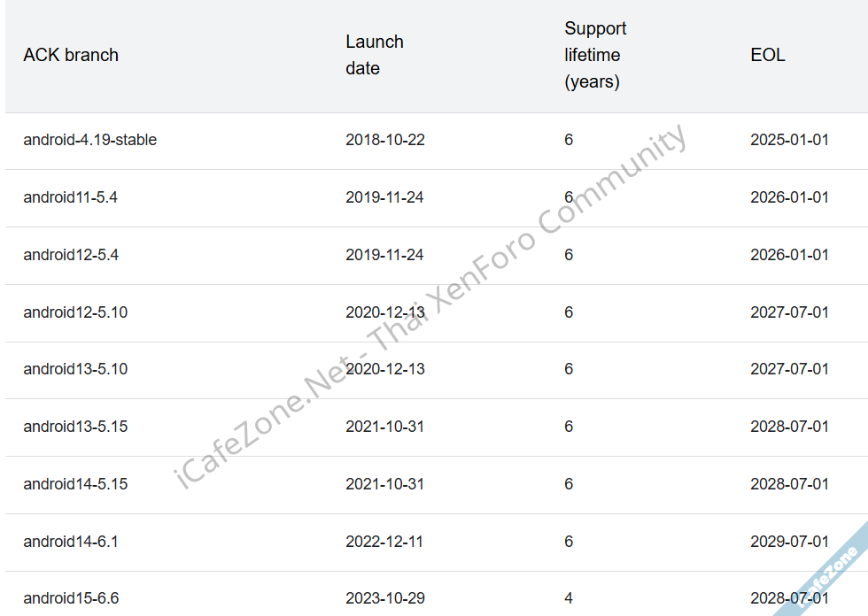
Task: Click the android11-5.4 branch name
Action: (x=71, y=197)
